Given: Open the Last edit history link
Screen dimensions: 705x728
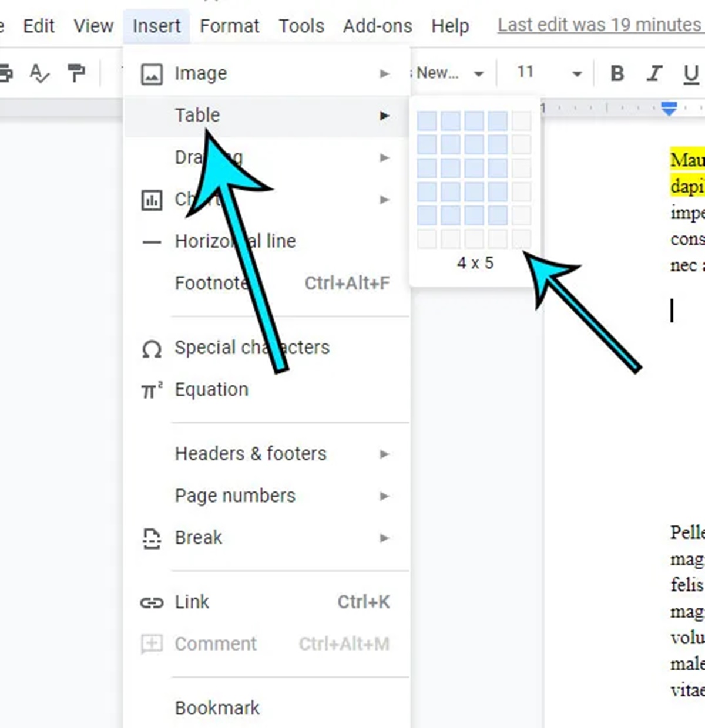Looking at the screenshot, I should click(599, 25).
